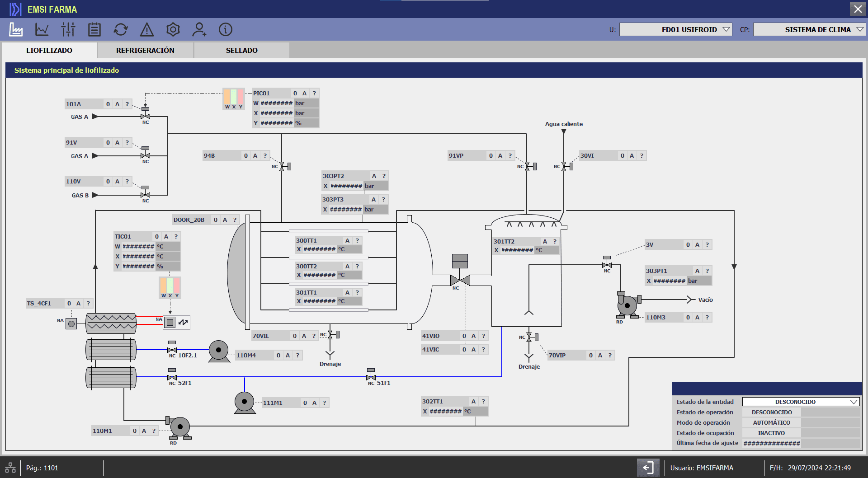Click the TS_4CF1 switch symbol
Screen dimensions: 868x478
(71, 323)
